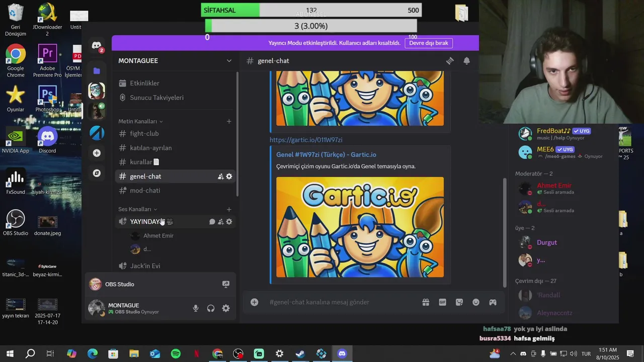Viewport: 644px width, 362px height.
Task: Open Discover servers compass icon
Action: pyautogui.click(x=97, y=173)
